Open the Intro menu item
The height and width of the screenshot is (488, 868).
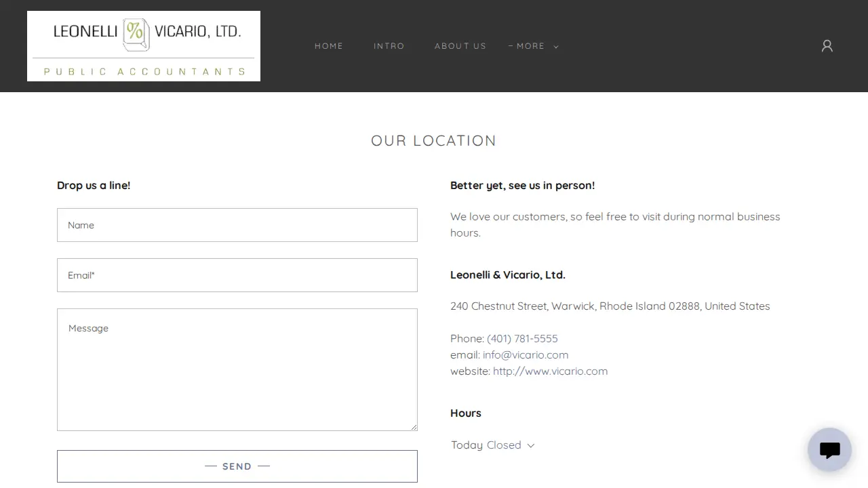(389, 46)
